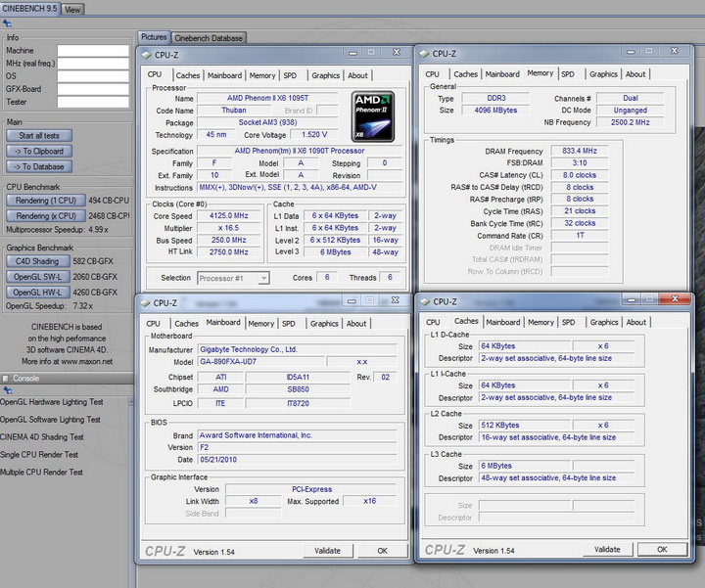Screen dimensions: 705x588
Task: Click the To Clipboard button
Action: click(39, 152)
